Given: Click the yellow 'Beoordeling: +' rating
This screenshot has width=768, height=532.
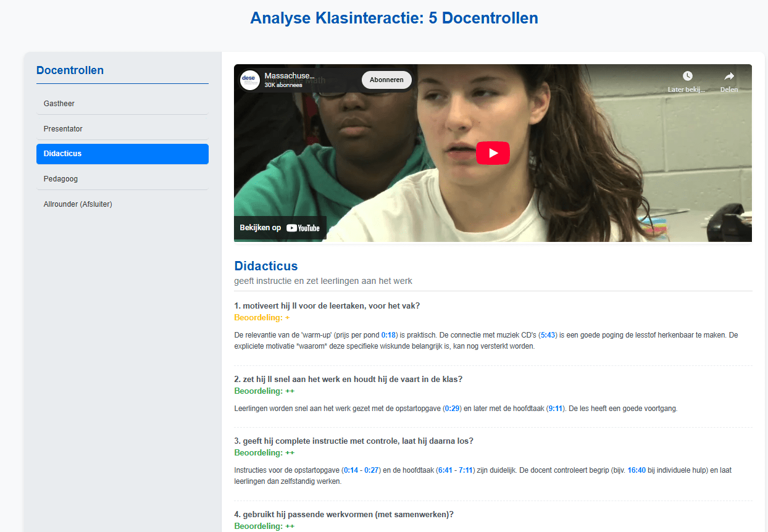Looking at the screenshot, I should (262, 318).
